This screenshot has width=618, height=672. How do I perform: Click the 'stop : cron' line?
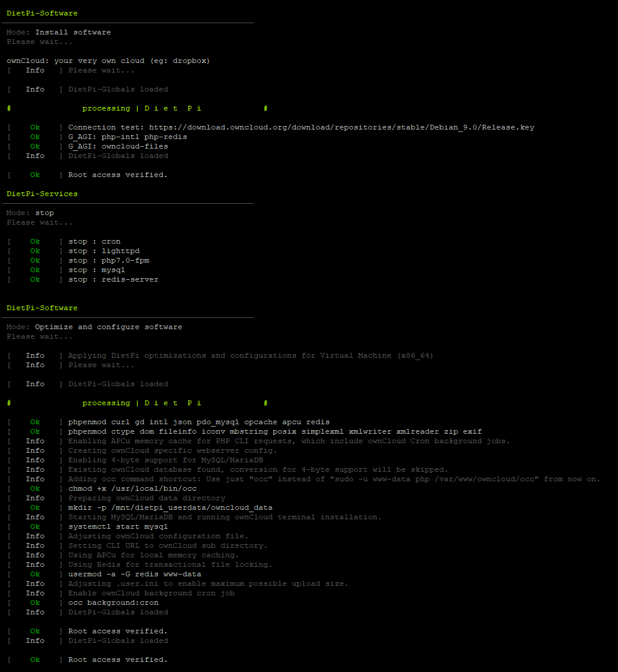pyautogui.click(x=94, y=242)
